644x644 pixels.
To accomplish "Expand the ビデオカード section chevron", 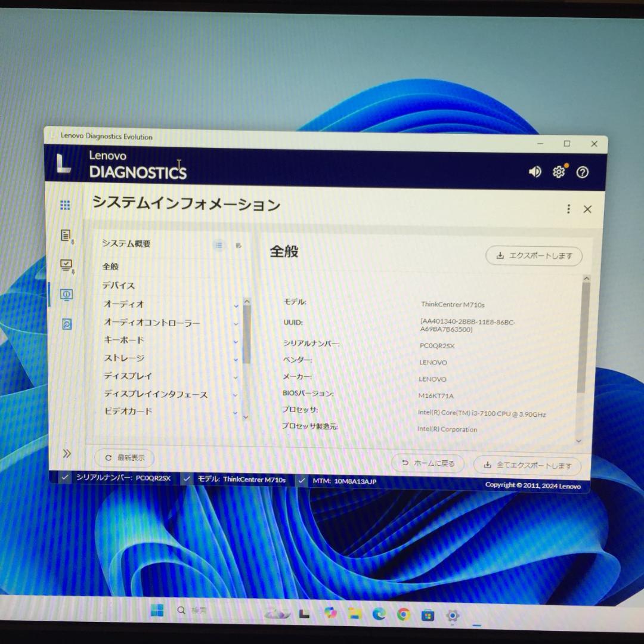I will click(236, 413).
